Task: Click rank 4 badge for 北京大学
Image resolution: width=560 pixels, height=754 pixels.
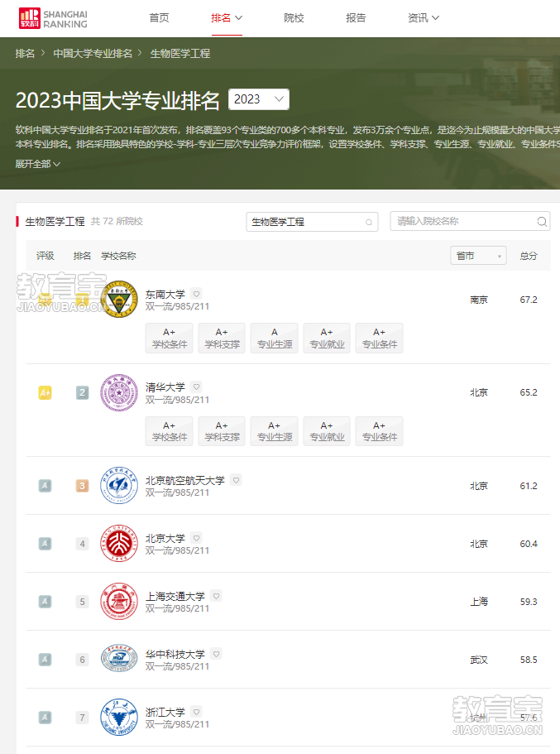Action: click(82, 544)
